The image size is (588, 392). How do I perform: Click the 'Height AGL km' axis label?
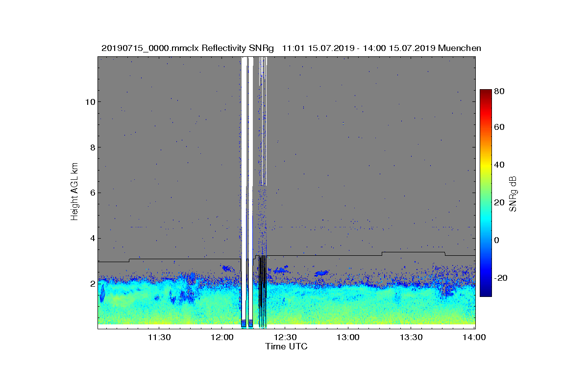tap(74, 192)
